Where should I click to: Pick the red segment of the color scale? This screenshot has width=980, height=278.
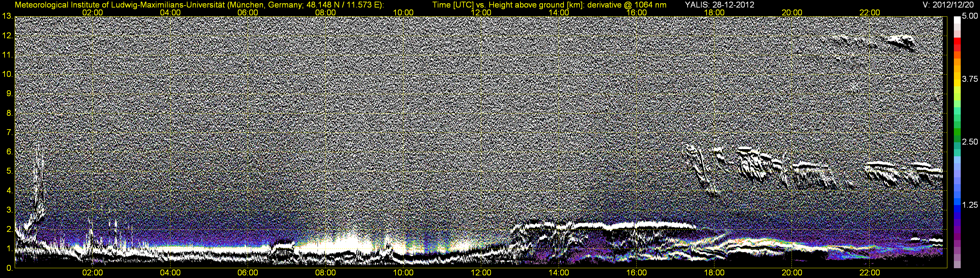[957, 41]
